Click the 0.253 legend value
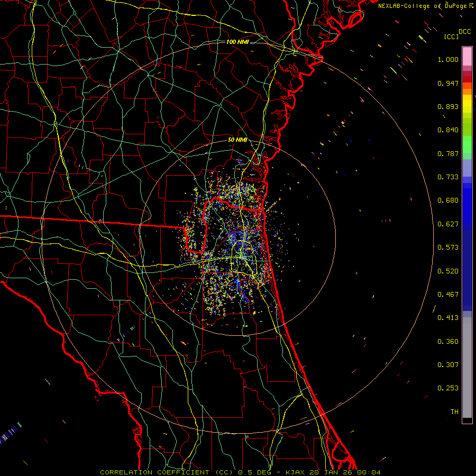This screenshot has height=476, width=476. click(x=448, y=388)
